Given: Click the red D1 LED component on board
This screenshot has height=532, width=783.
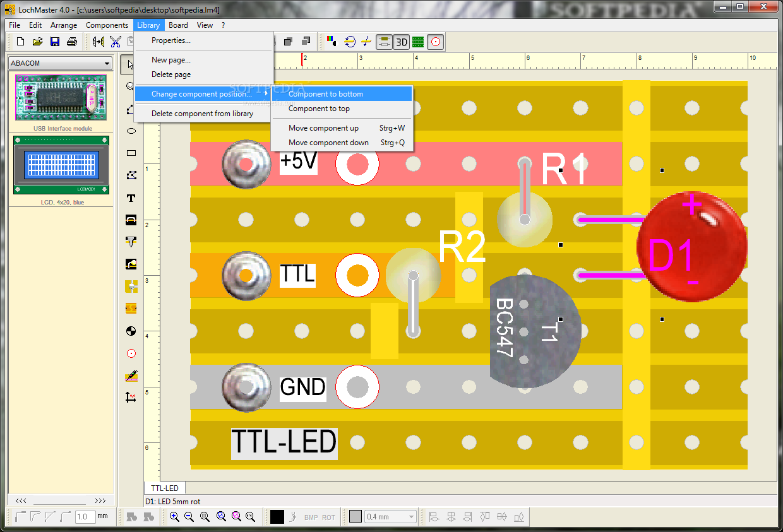Looking at the screenshot, I should 691,247.
